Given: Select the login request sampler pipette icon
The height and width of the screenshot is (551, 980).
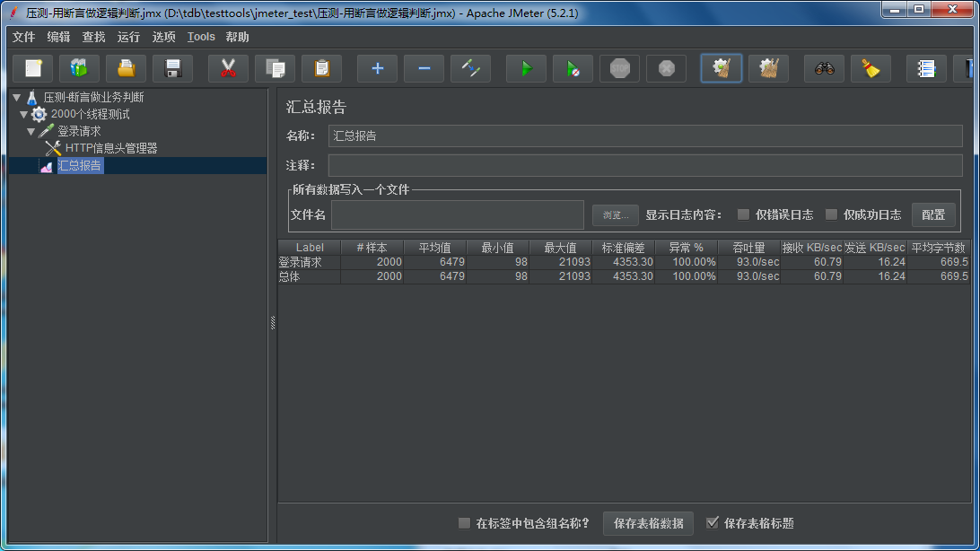Looking at the screenshot, I should [x=47, y=131].
